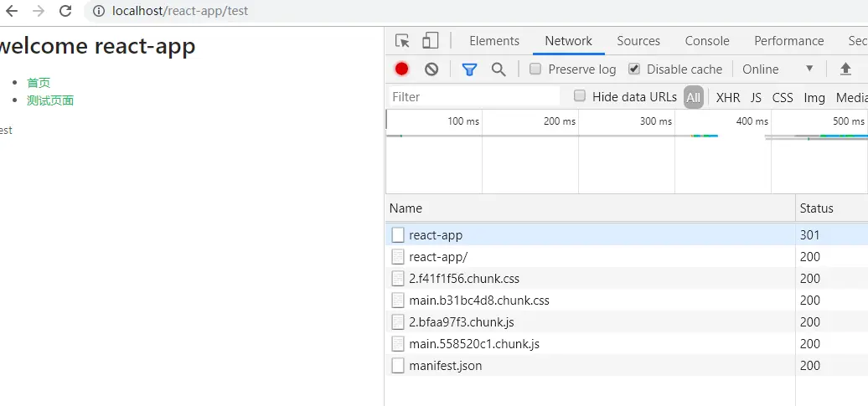Select the 2.f41f1f56.chunk.css request

pyautogui.click(x=627, y=278)
